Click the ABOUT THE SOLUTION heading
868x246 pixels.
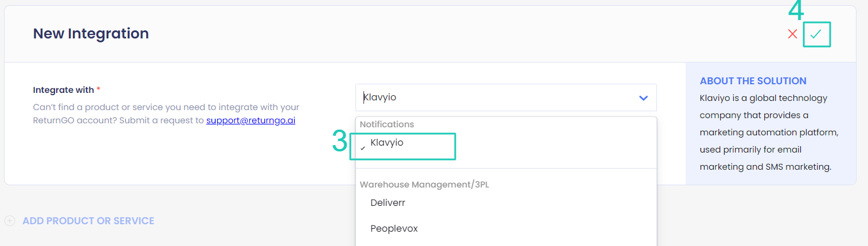[x=753, y=81]
